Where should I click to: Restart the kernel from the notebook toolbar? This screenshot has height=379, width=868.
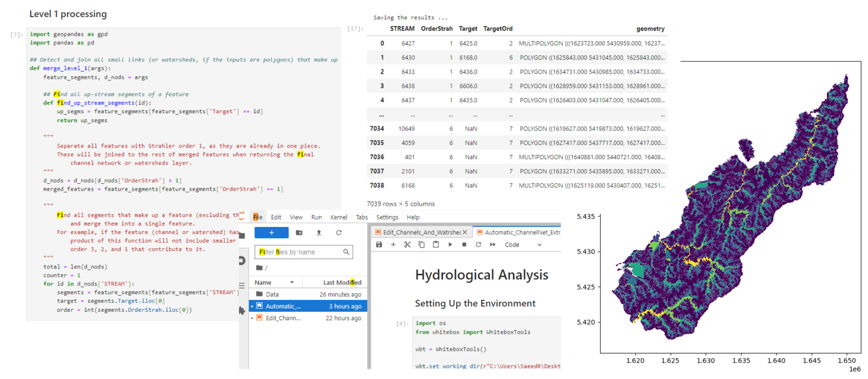tap(478, 245)
